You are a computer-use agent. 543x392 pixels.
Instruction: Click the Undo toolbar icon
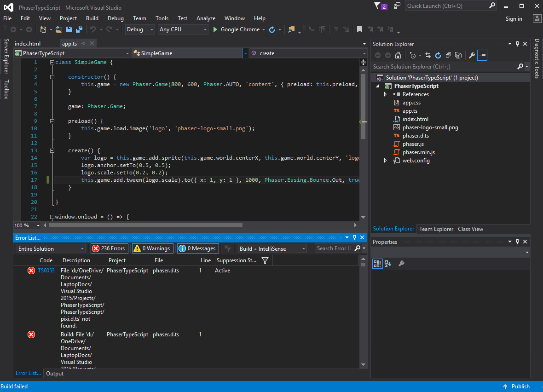click(x=93, y=29)
